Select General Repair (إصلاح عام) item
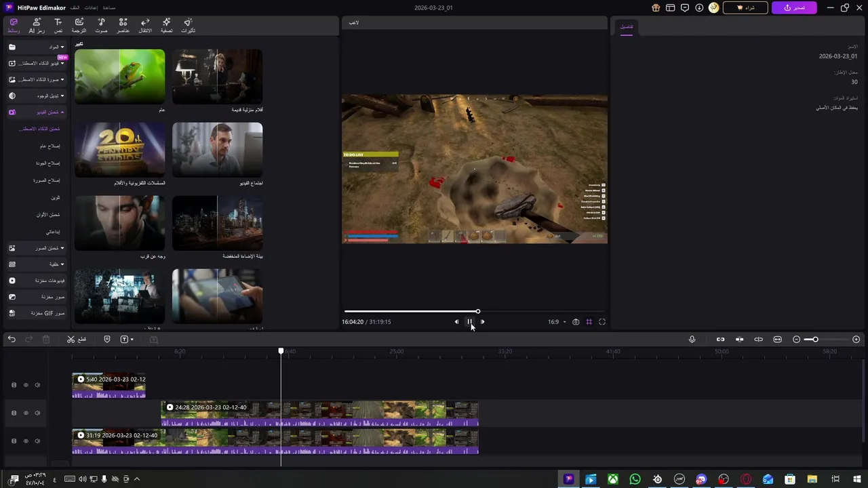Viewport: 868px width, 488px height. click(50, 146)
